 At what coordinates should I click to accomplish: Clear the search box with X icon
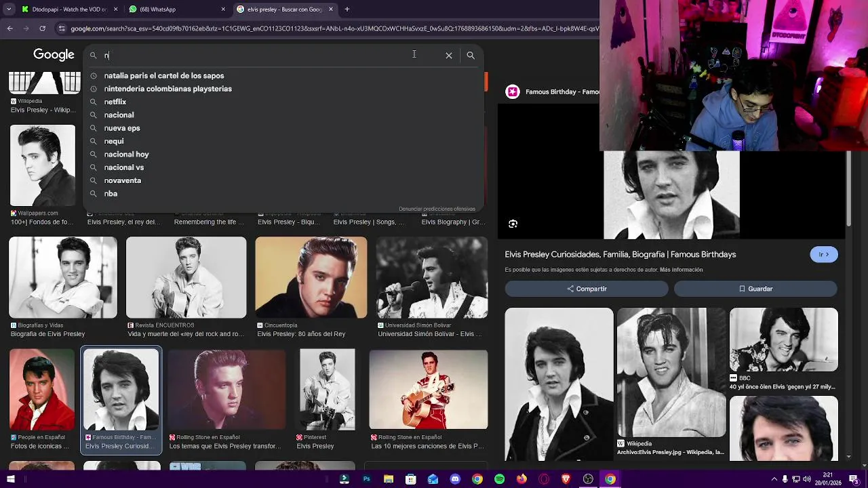(x=449, y=56)
